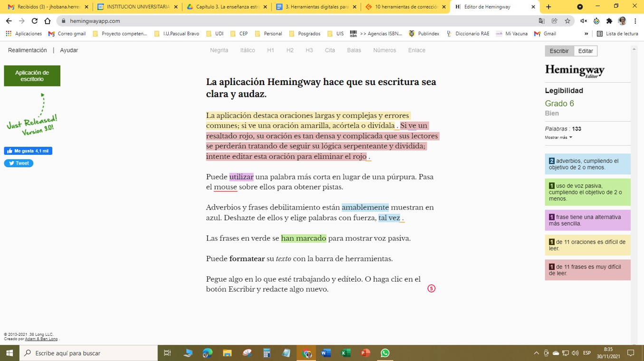Open the notifications center icon
The image size is (644, 361).
pos(631,353)
